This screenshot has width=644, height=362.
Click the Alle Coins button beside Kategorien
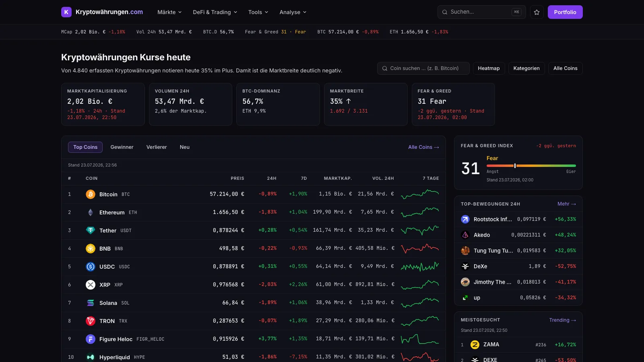pyautogui.click(x=566, y=68)
